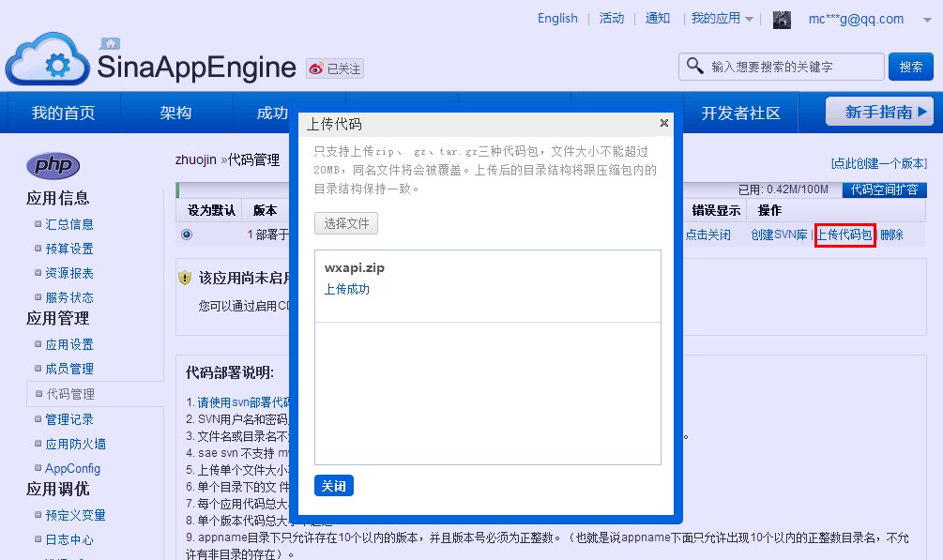
Task: Click the 应用调优 sidebar section heading
Action: point(58,489)
